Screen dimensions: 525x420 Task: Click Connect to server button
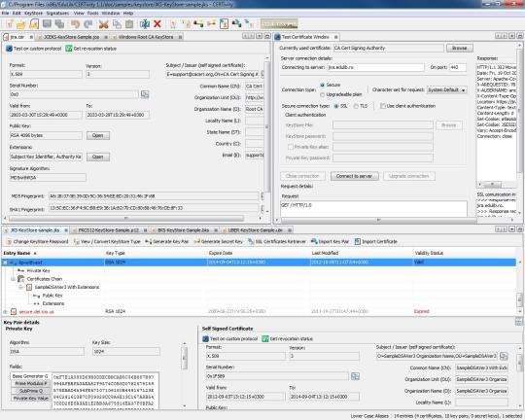[x=355, y=176]
